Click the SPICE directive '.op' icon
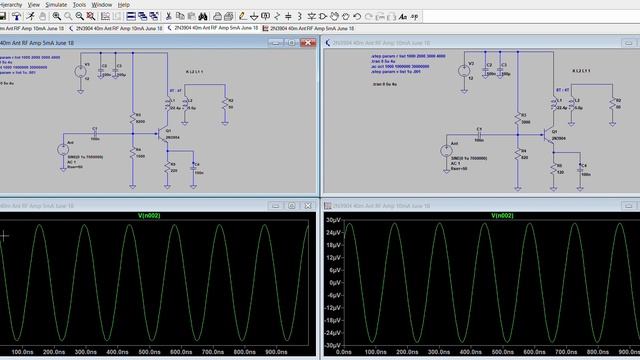The height and width of the screenshot is (360, 640). [414, 16]
